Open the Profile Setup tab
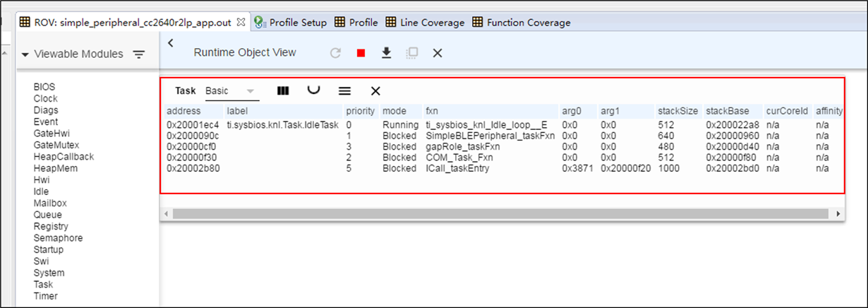The height and width of the screenshot is (308, 868). tap(291, 22)
